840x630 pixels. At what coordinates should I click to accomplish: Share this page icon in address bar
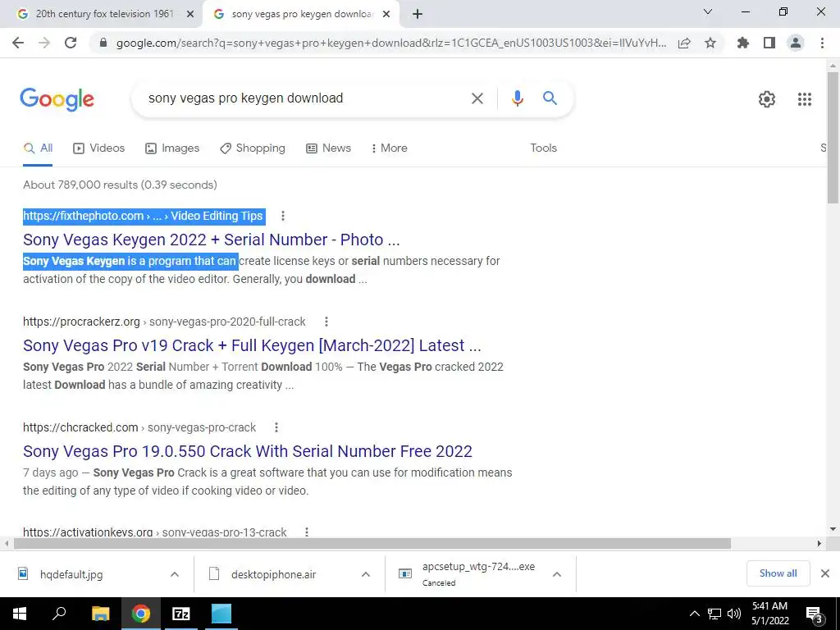(684, 43)
